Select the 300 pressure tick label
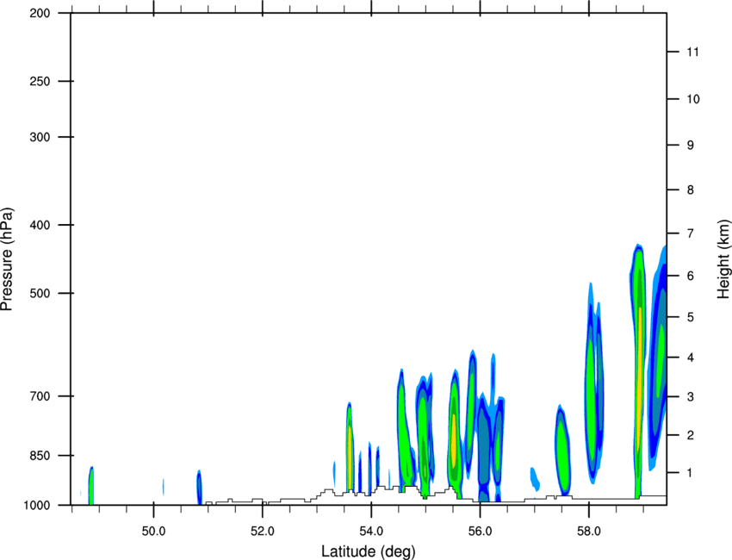Screen dimensions: 732x560 (40, 137)
